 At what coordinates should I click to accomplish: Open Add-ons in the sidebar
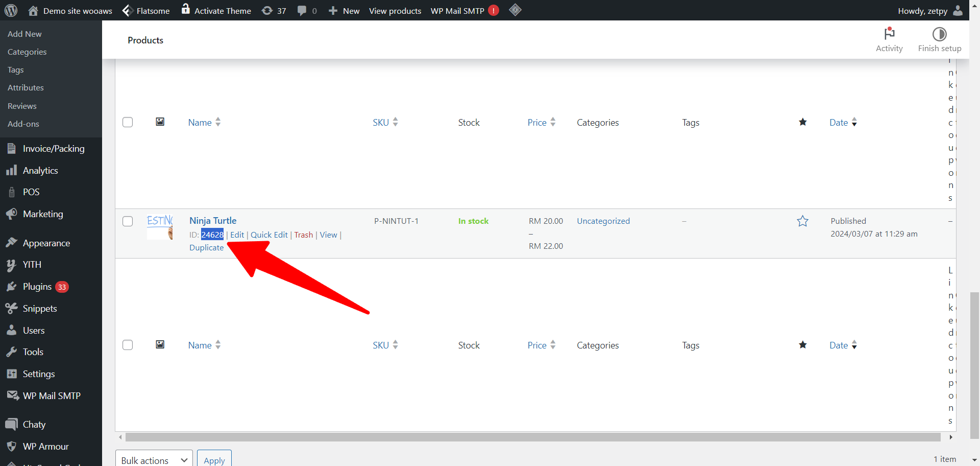(23, 124)
